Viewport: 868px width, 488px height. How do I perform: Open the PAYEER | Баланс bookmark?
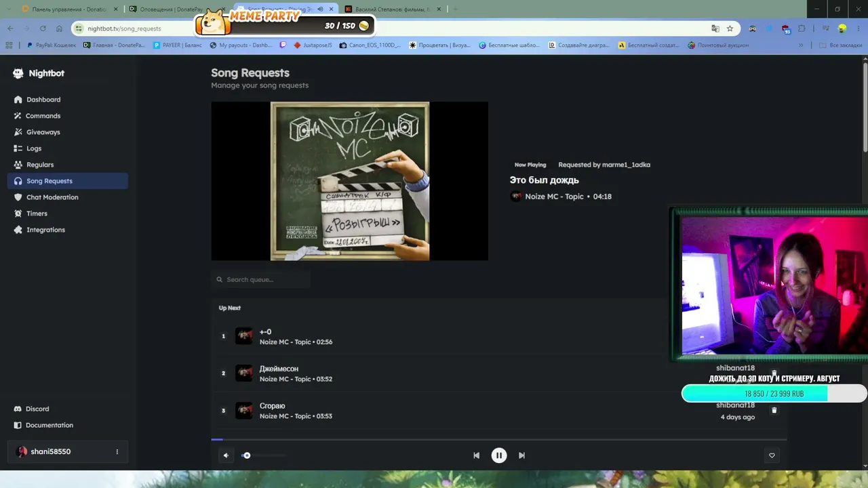click(x=179, y=45)
